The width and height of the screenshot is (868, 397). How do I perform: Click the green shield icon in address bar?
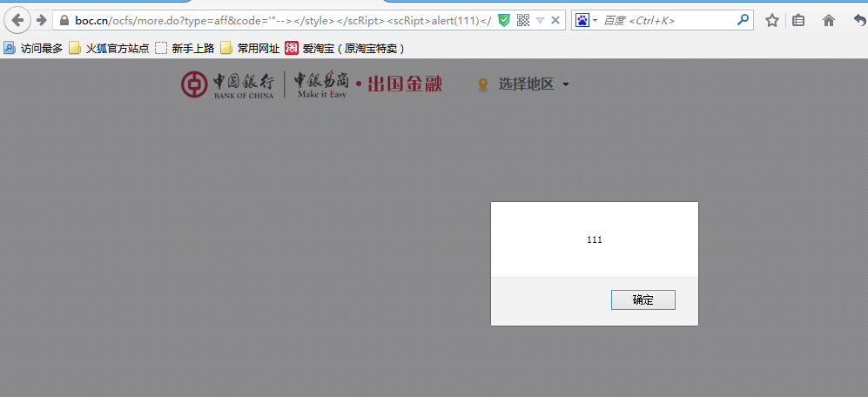click(503, 21)
